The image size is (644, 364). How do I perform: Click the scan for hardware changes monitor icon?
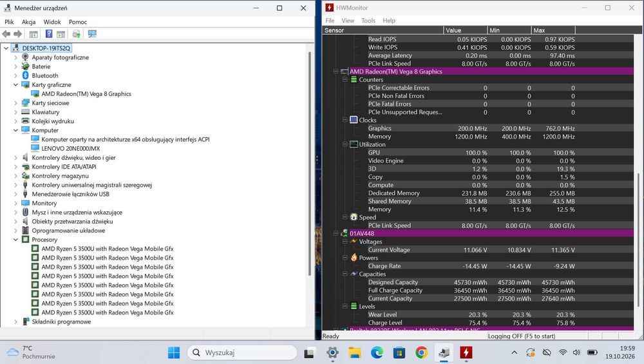click(92, 34)
